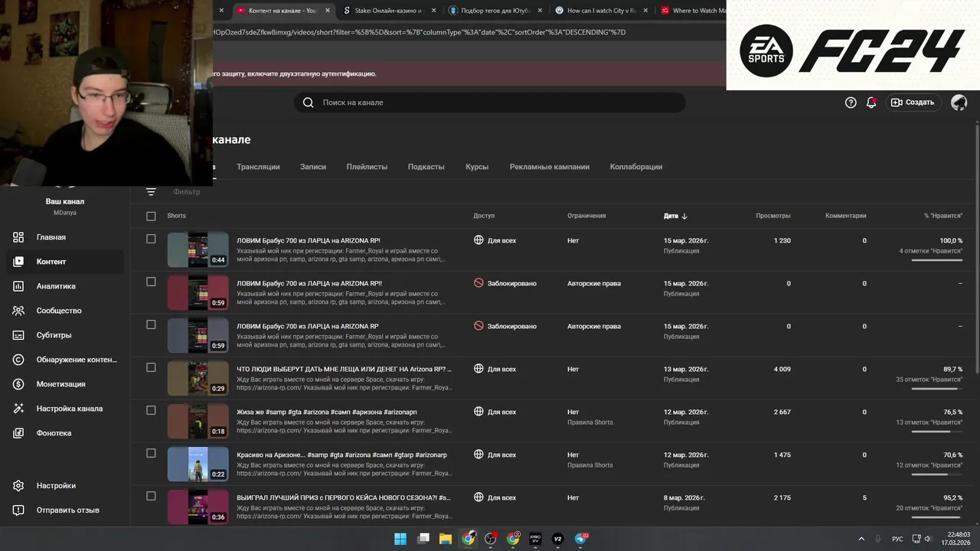Screen dimensions: 980x551
Task: Open Windows Start button
Action: click(x=400, y=539)
